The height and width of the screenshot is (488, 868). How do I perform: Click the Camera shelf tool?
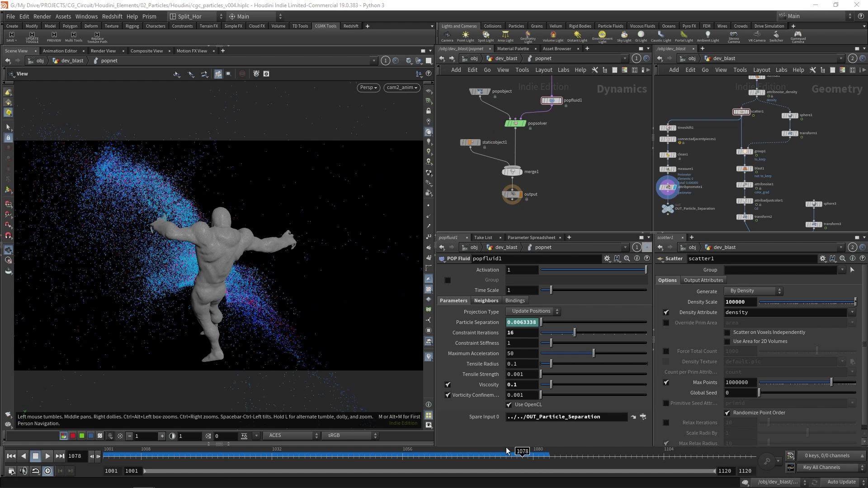447,37
